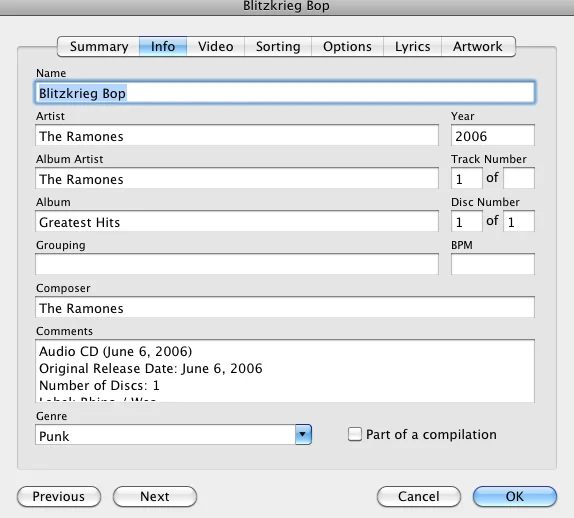This screenshot has height=518, width=574.
Task: Switch to the Summary tab
Action: pyautogui.click(x=98, y=46)
